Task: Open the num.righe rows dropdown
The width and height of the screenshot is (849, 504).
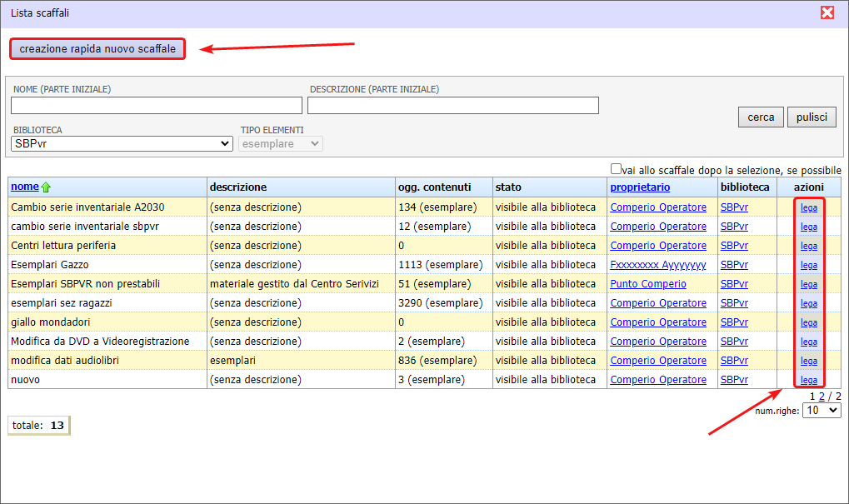Action: (x=821, y=411)
